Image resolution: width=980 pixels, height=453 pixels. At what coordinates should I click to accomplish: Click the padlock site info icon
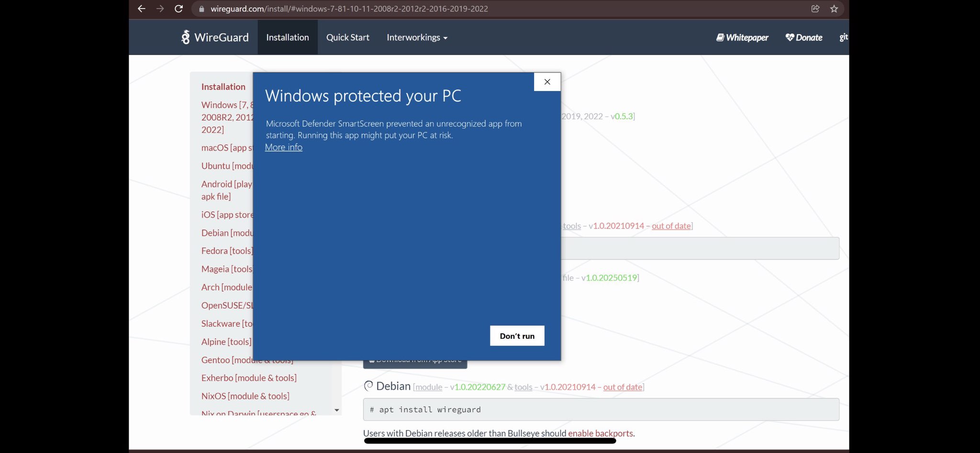[x=201, y=9]
